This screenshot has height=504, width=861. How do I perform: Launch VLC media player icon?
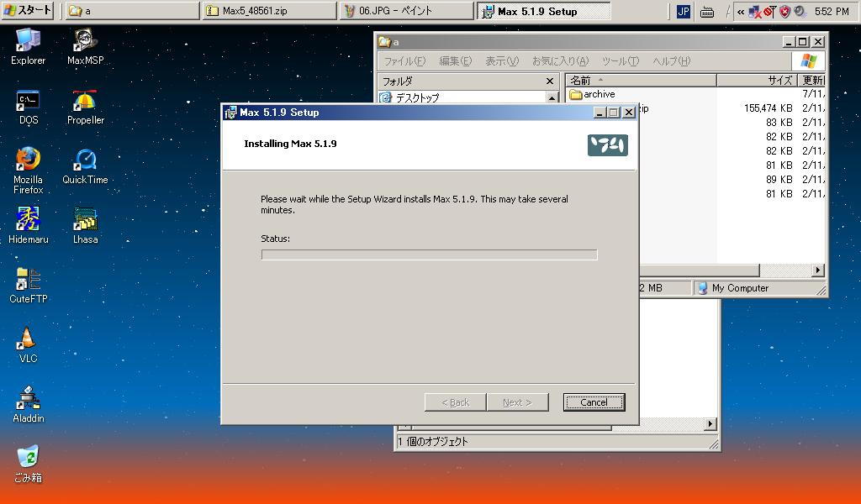coord(28,345)
